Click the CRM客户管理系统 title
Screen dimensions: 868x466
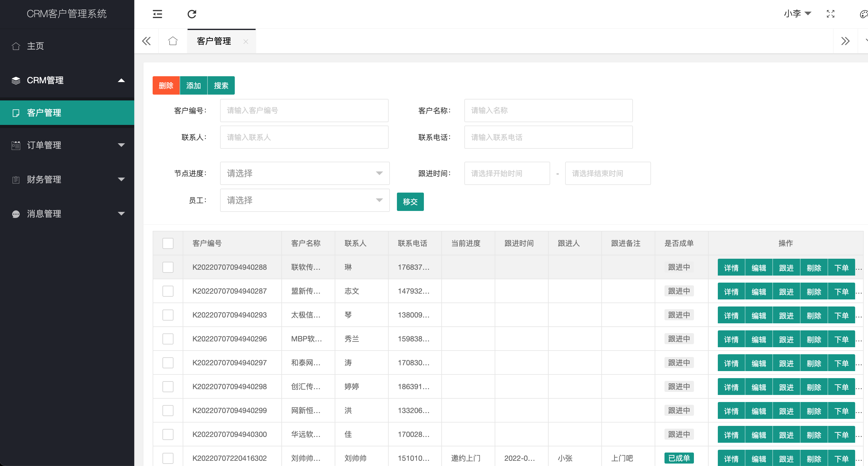pyautogui.click(x=67, y=14)
